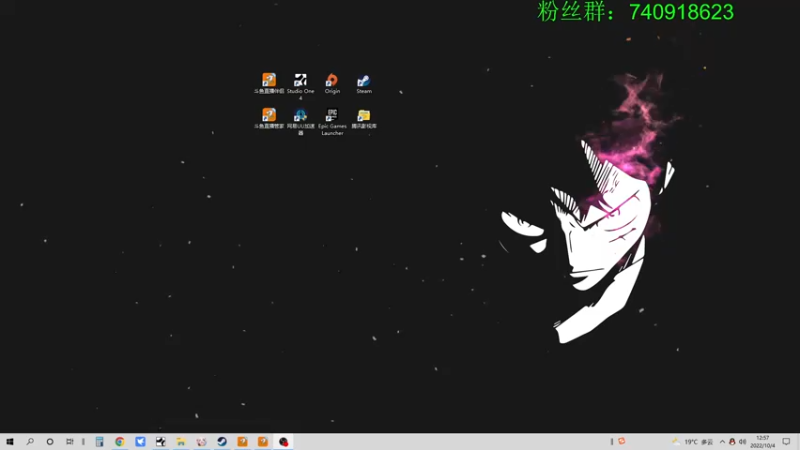The width and height of the screenshot is (800, 450).
Task: Open the 斗鱼直播管家 desktop shortcut
Action: pyautogui.click(x=269, y=118)
